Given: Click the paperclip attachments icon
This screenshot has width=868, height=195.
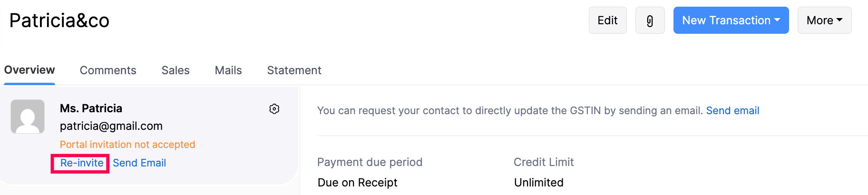Looking at the screenshot, I should pyautogui.click(x=650, y=20).
